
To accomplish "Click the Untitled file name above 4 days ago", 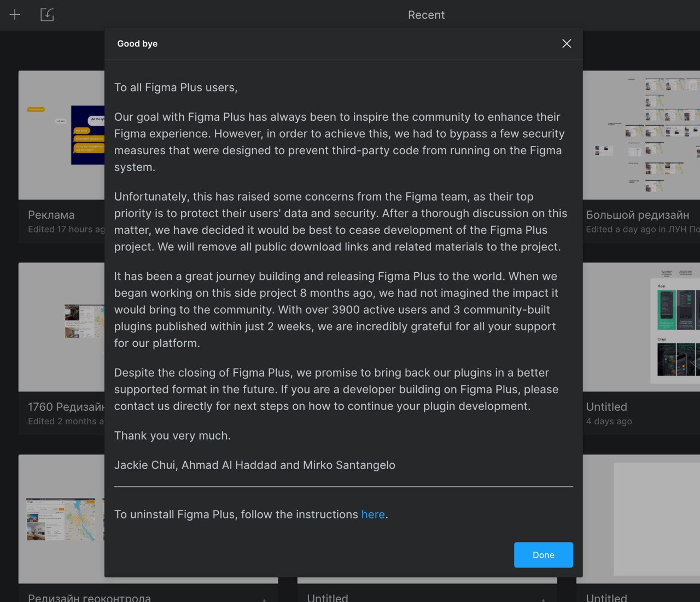I will (x=606, y=407).
